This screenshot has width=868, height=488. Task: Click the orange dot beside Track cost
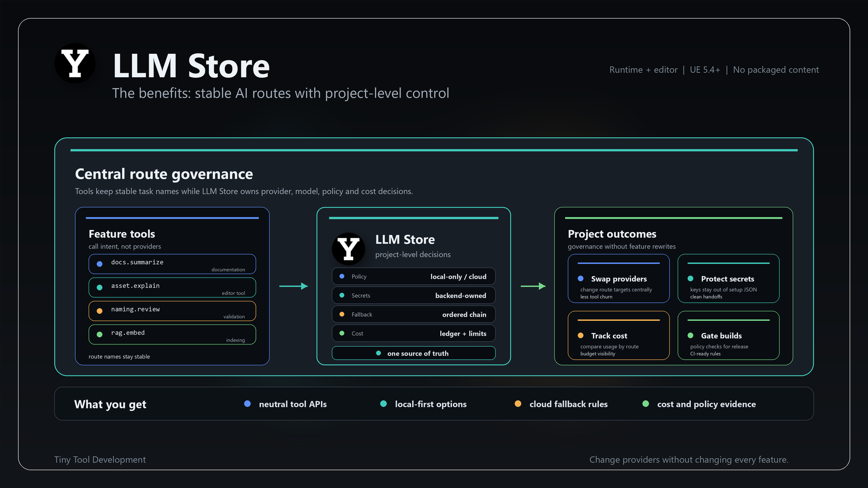tap(580, 335)
